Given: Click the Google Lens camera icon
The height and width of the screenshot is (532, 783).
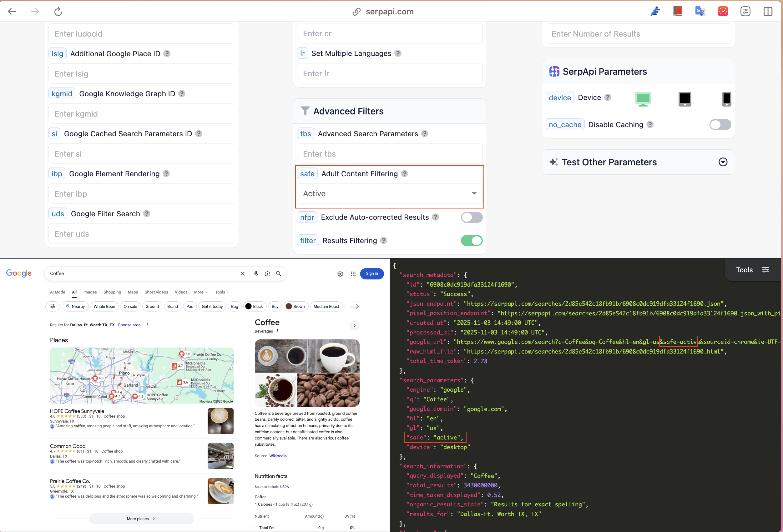Looking at the screenshot, I should 267,274.
